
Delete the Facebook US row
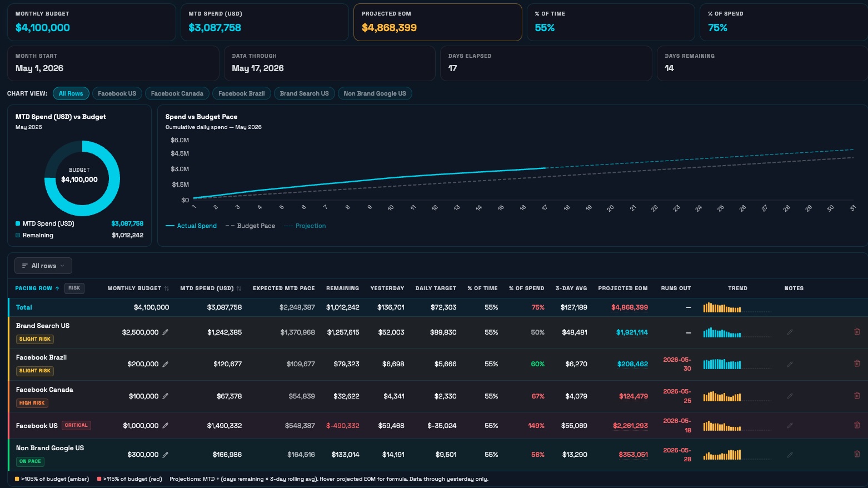pyautogui.click(x=857, y=425)
